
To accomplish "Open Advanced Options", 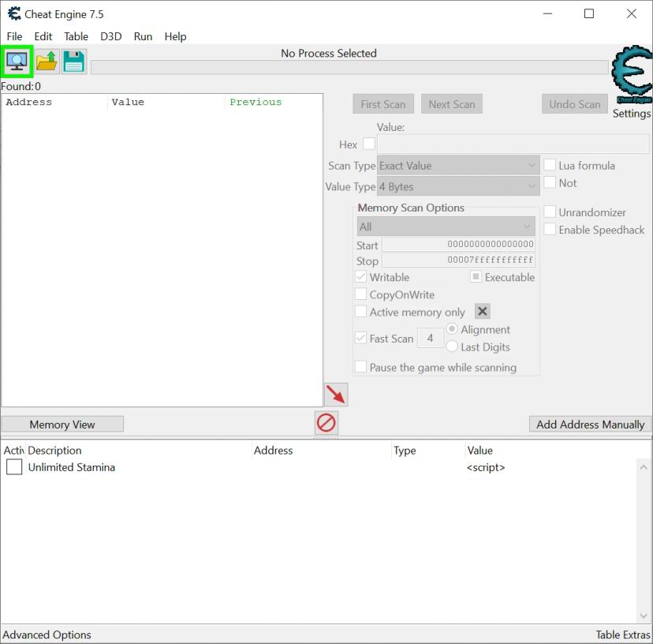I will point(47,635).
